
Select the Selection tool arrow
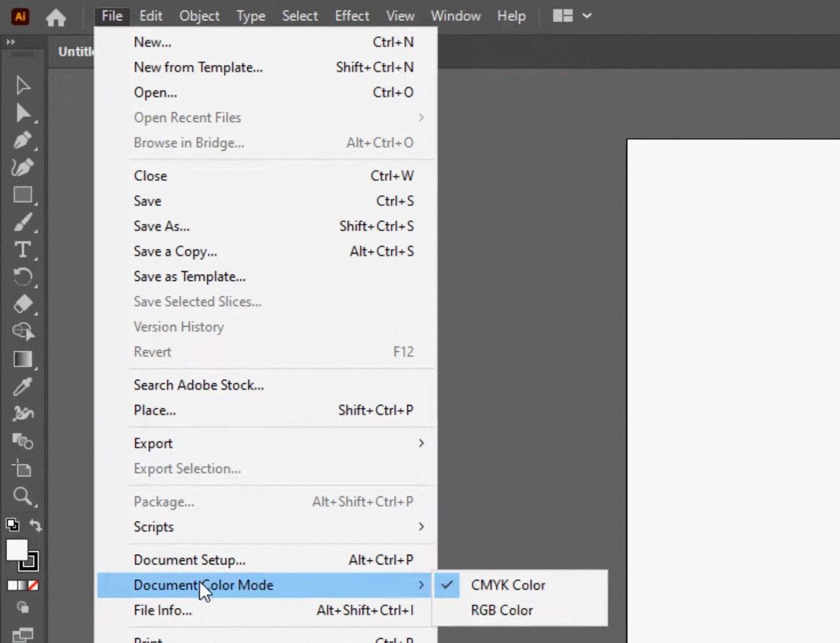coord(23,85)
